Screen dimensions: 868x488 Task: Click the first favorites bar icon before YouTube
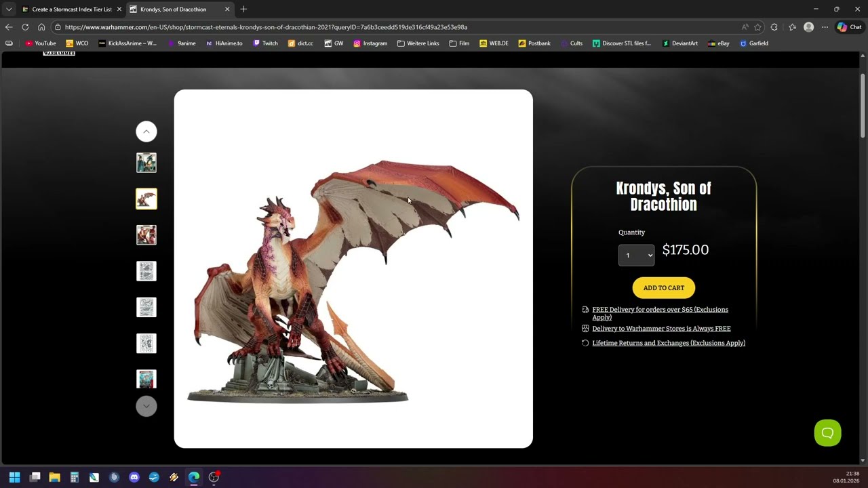[9, 43]
